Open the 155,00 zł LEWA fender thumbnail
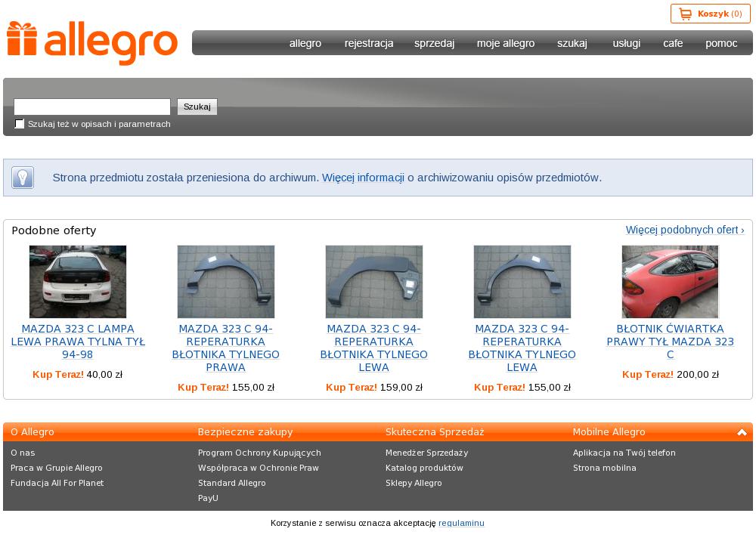 point(522,282)
